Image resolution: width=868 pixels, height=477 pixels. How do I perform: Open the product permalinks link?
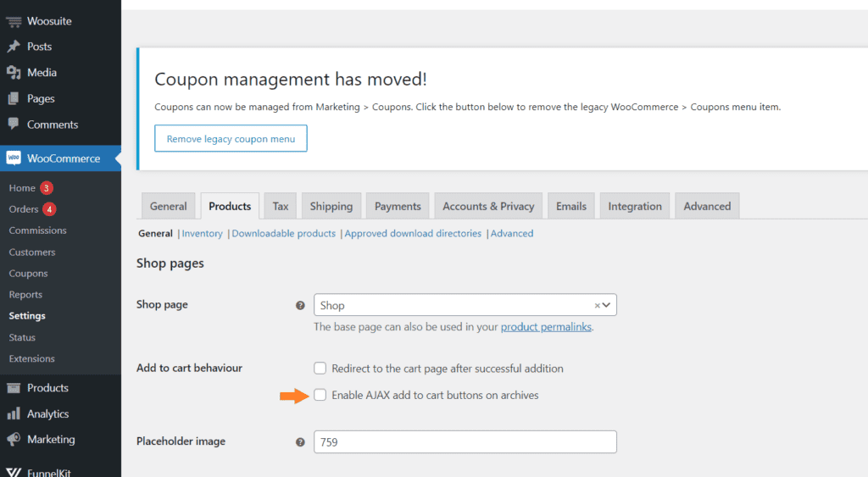(x=547, y=326)
